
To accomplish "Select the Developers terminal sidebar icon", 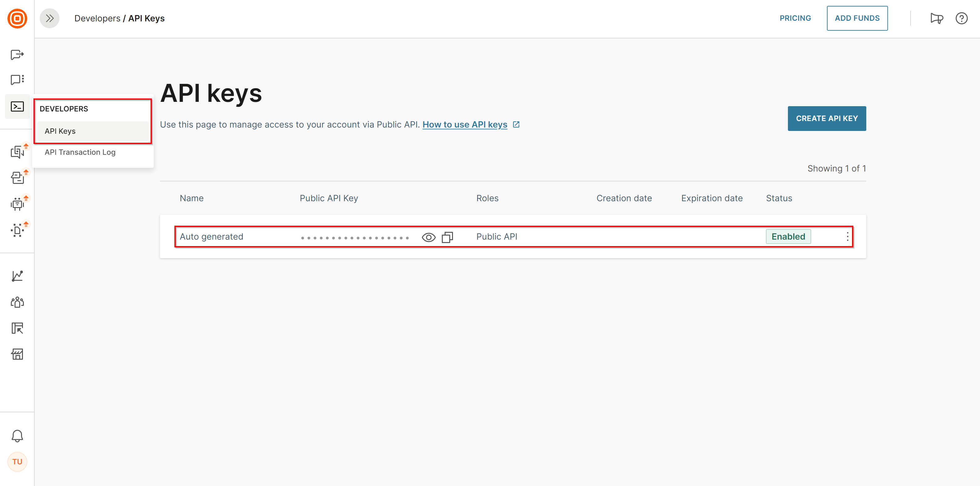I will pos(17,106).
